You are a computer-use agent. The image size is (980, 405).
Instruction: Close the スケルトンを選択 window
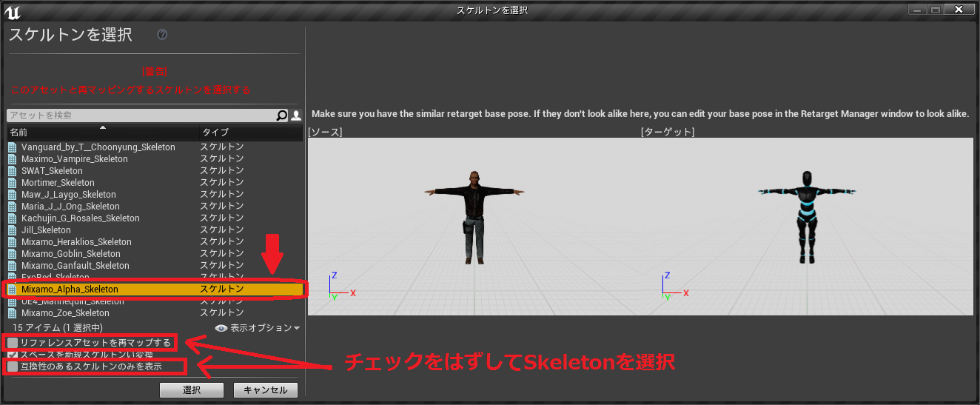coord(959,10)
